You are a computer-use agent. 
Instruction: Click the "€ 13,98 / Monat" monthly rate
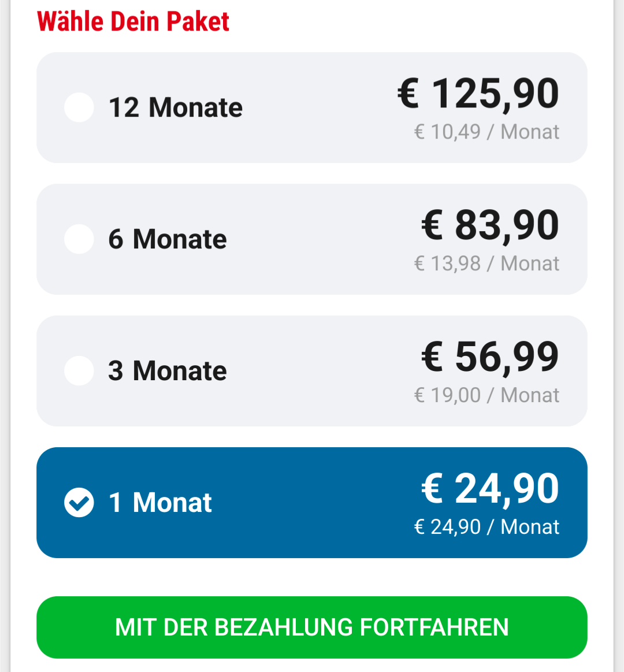coord(486,263)
